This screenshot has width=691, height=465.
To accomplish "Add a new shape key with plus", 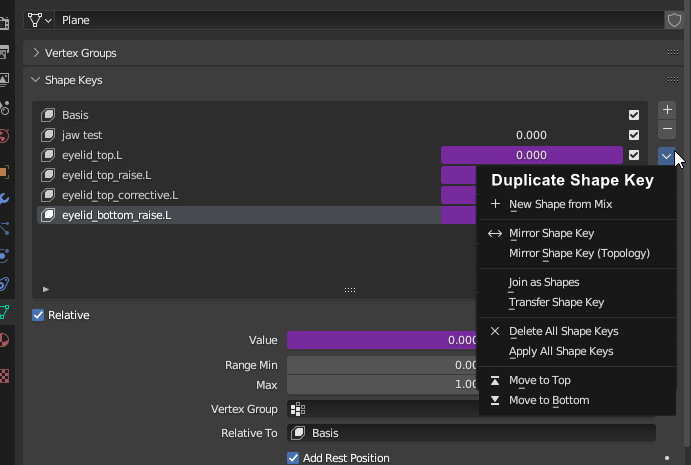I will (667, 110).
